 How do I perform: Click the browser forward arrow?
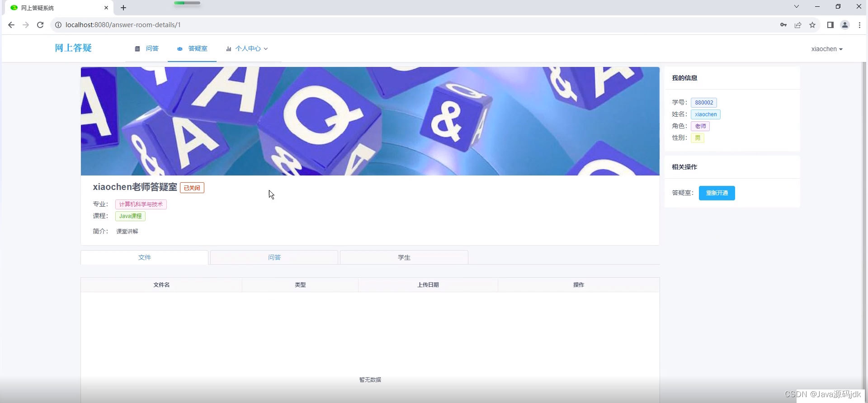click(x=26, y=25)
